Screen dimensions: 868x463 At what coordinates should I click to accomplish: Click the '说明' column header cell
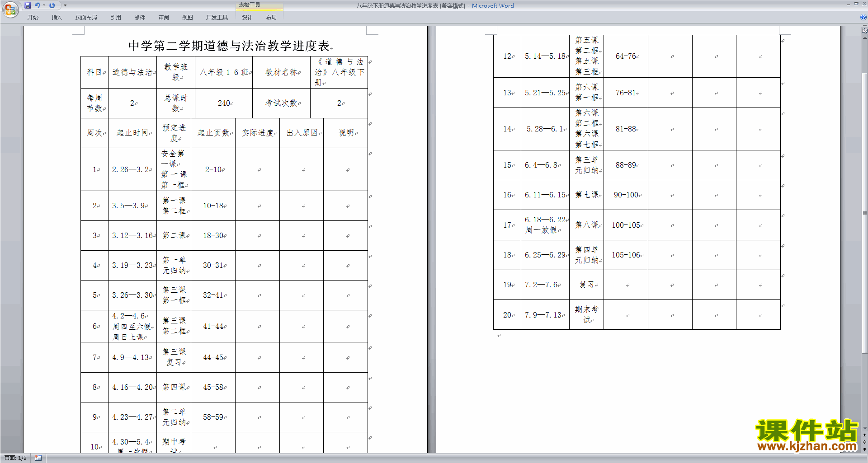(x=346, y=133)
